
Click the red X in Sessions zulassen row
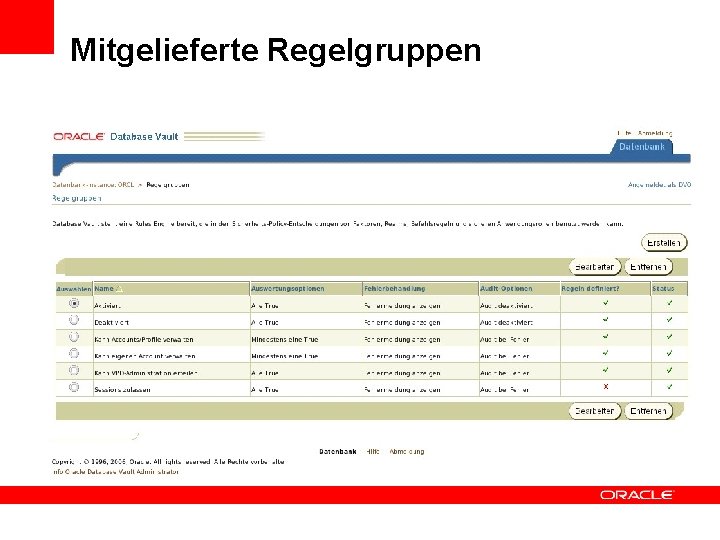point(606,387)
